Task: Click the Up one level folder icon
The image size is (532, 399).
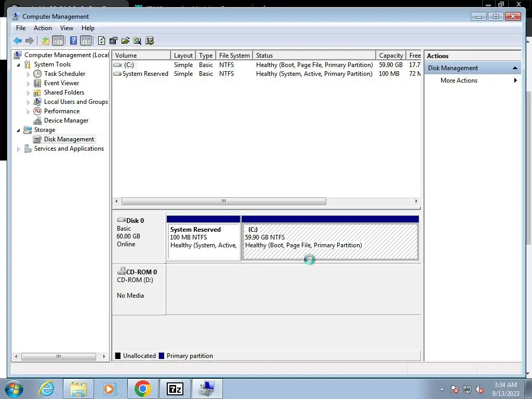Action: pos(46,41)
